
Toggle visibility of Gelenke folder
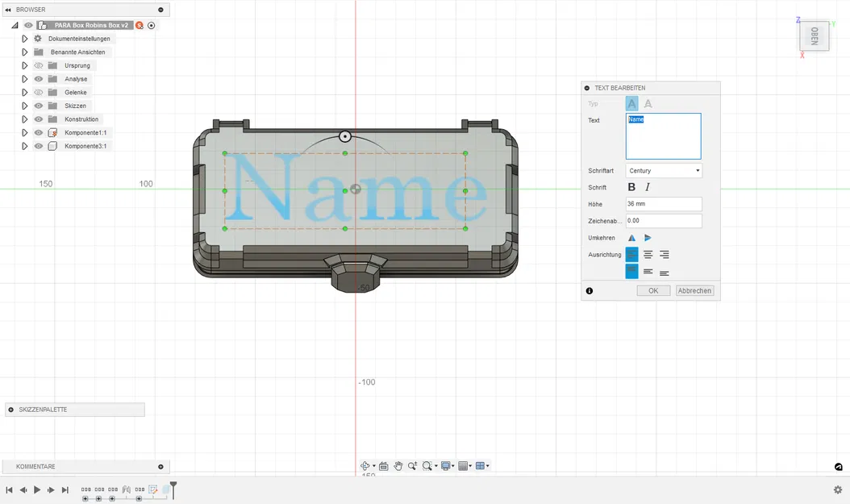click(x=39, y=93)
